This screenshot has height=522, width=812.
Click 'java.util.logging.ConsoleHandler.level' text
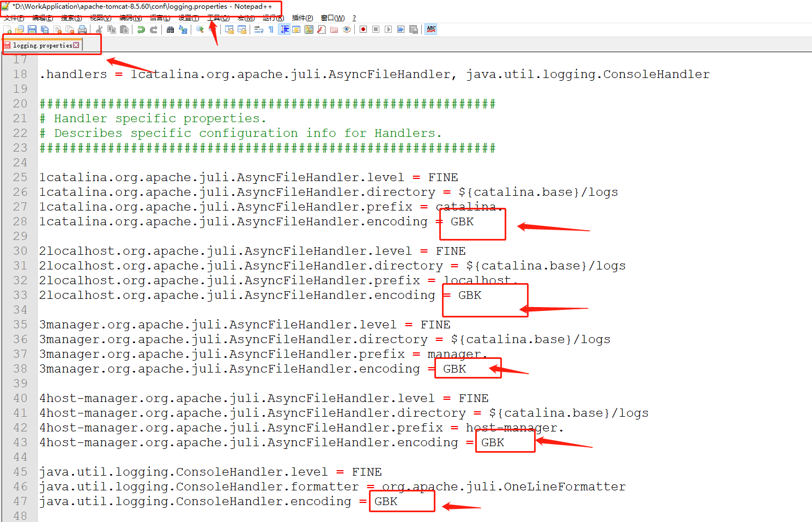point(184,472)
